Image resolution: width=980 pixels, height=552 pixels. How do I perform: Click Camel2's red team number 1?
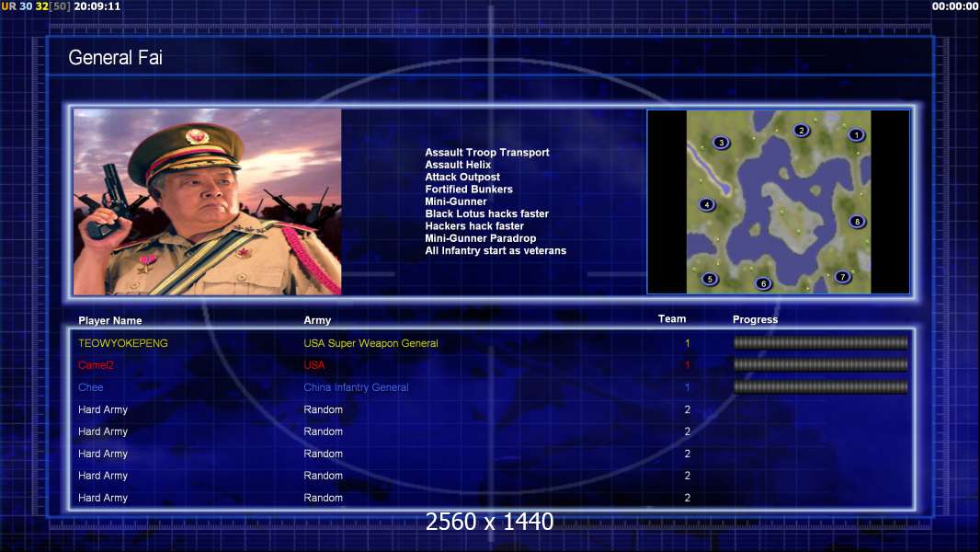(x=687, y=365)
